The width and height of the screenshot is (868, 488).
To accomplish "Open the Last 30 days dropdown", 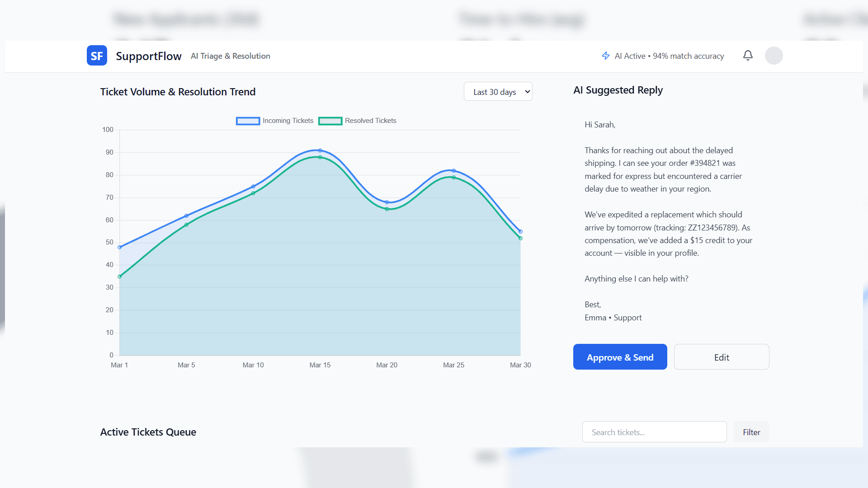I will pyautogui.click(x=498, y=92).
